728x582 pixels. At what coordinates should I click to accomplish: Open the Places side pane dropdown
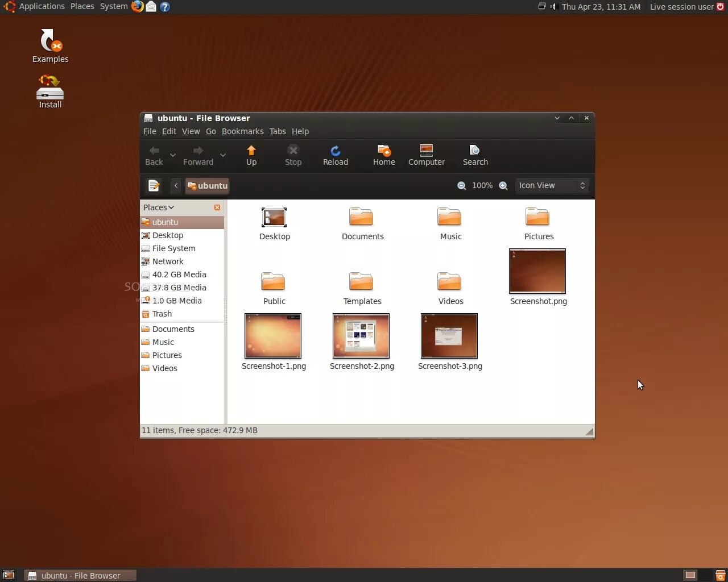159,207
